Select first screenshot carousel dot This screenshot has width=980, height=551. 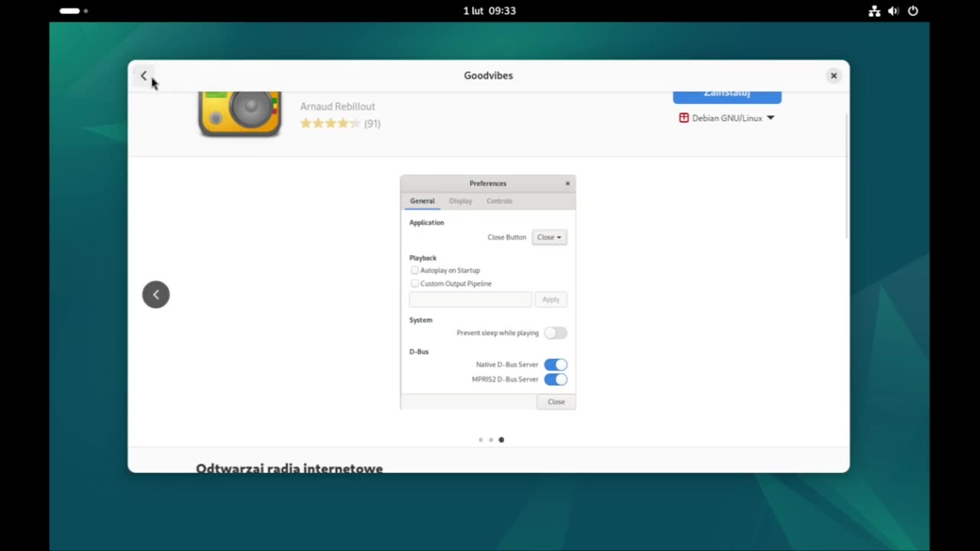coord(481,440)
